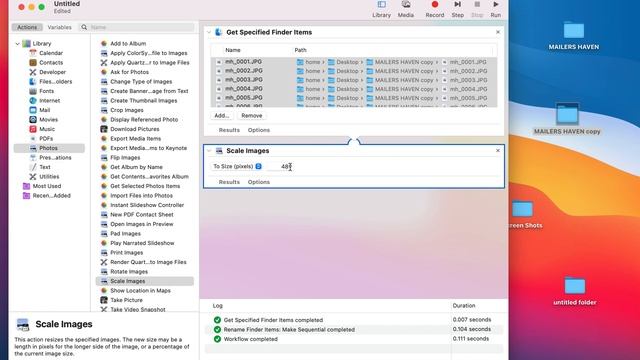This screenshot has width=640, height=360.
Task: Click the Remove button
Action: tap(251, 116)
